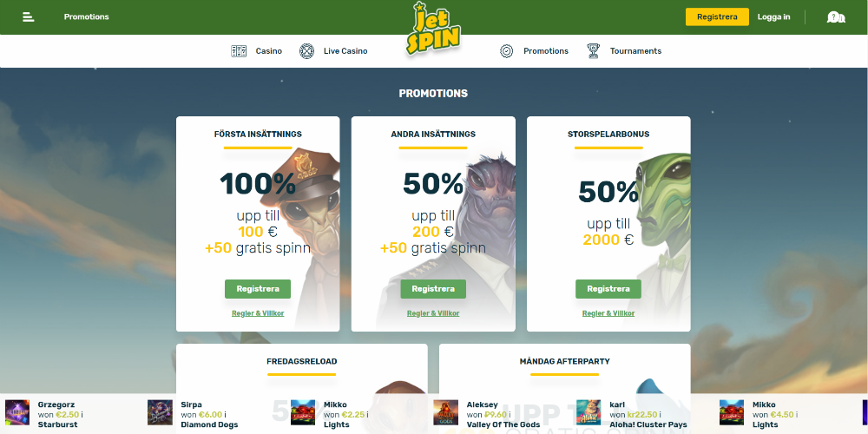
Task: Click the Live Casino roulette icon
Action: pos(306,51)
